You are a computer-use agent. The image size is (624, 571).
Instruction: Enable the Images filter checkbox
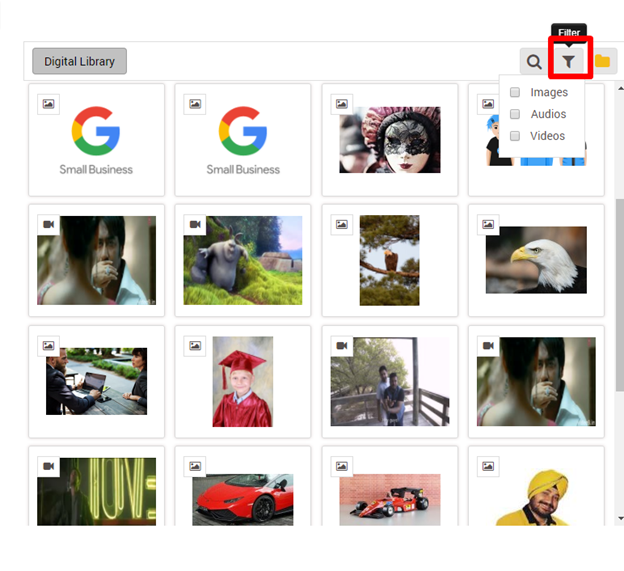(x=515, y=92)
